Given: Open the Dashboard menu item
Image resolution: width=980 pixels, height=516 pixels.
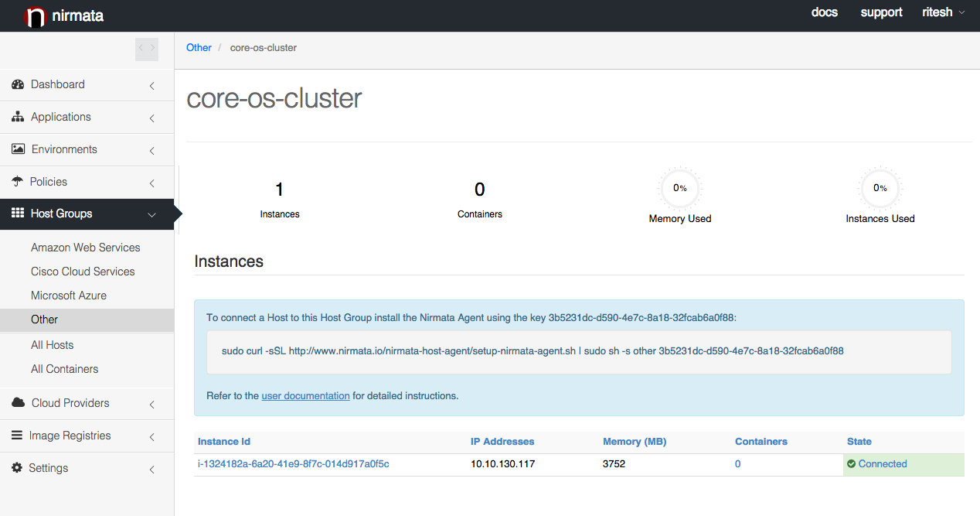Looking at the screenshot, I should 87,84.
